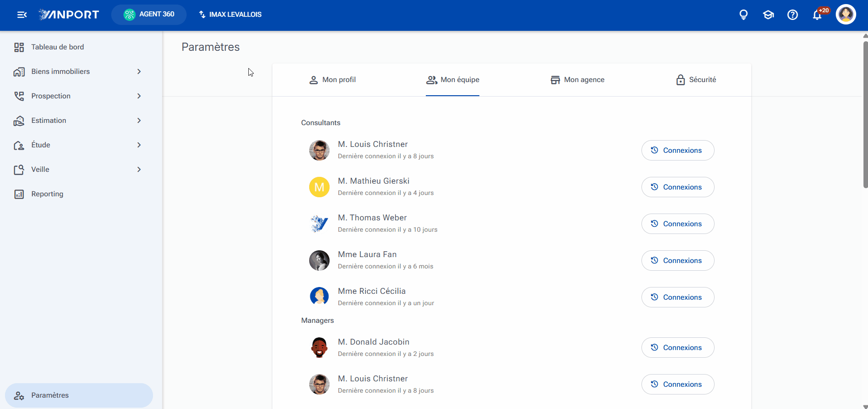This screenshot has height=409, width=868.
Task: Click Ricci Cécilia's blue avatar
Action: pyautogui.click(x=320, y=297)
